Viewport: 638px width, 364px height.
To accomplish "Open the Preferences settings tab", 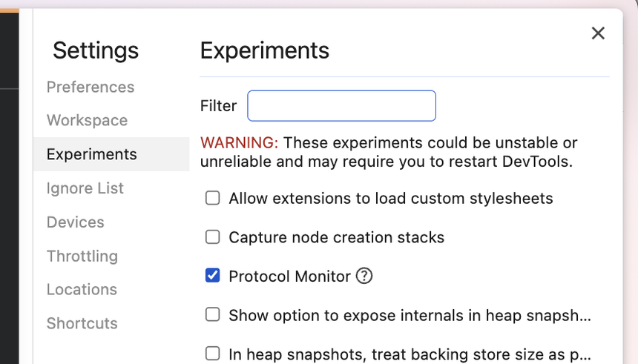I will pyautogui.click(x=91, y=87).
